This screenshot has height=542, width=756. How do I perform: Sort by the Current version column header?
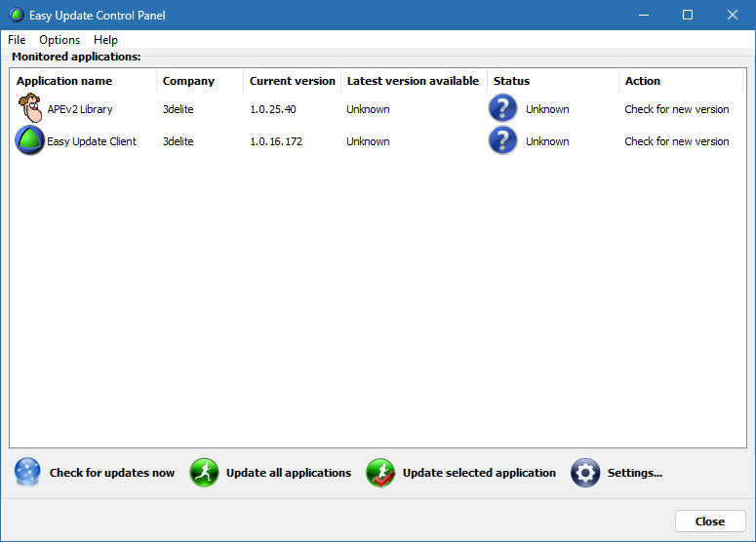point(293,81)
